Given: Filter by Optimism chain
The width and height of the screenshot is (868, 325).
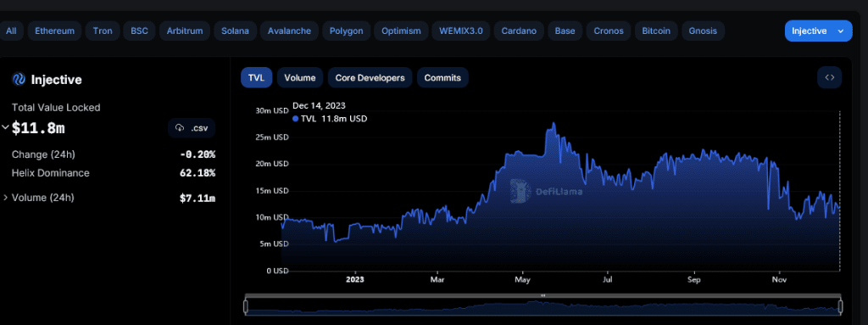Looking at the screenshot, I should tap(401, 31).
